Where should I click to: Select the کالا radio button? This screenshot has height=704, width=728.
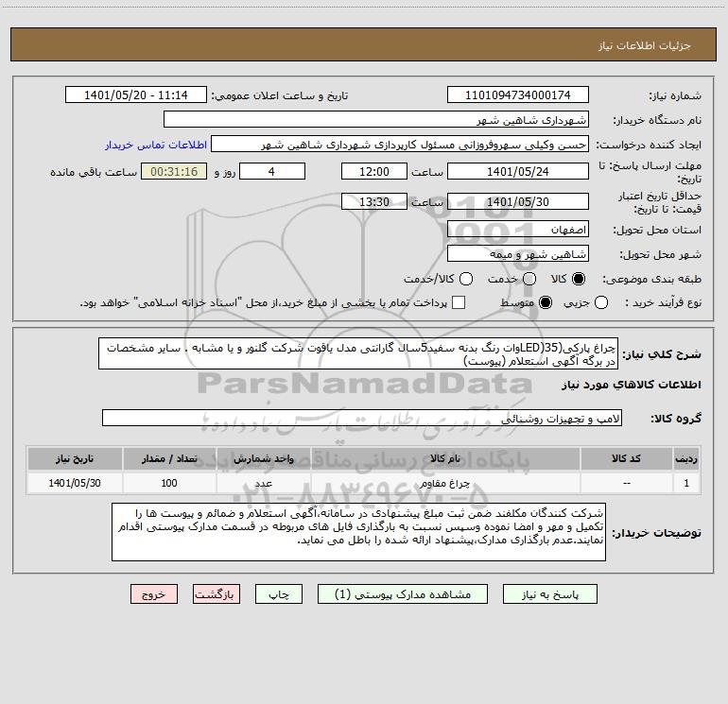click(x=579, y=279)
